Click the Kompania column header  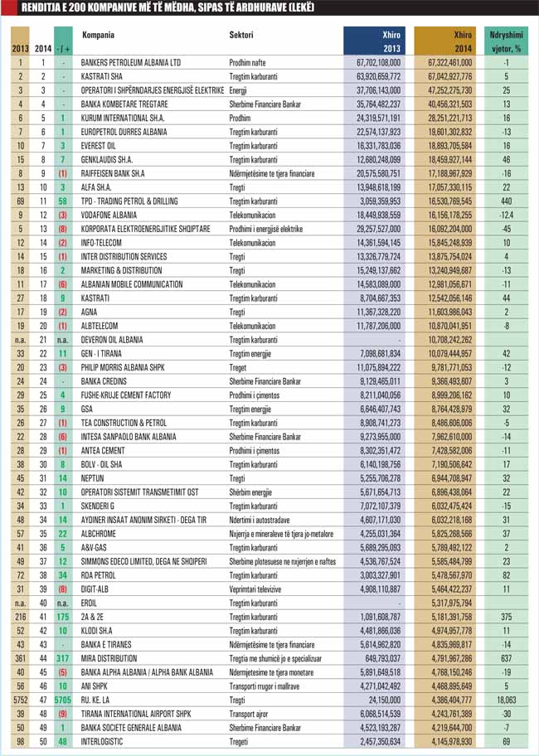(99, 35)
